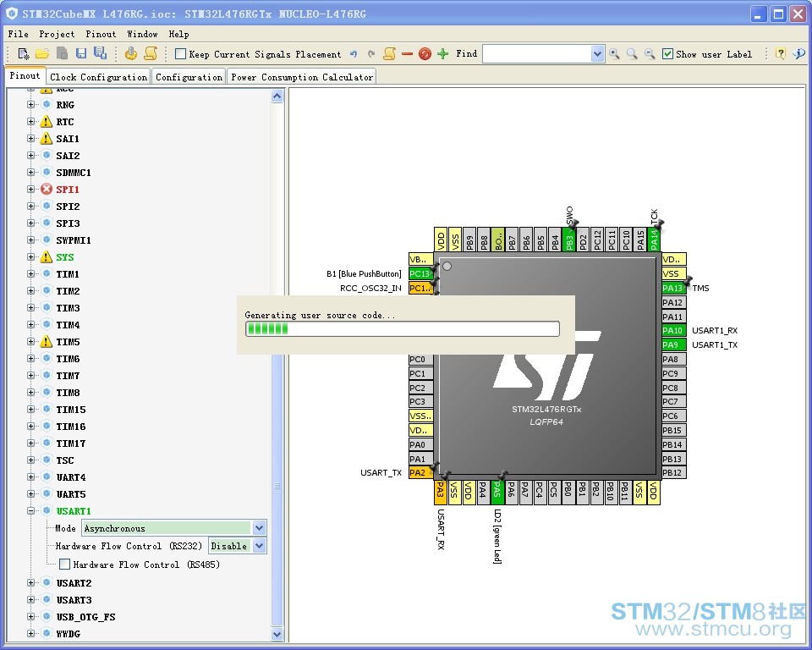Select green pin PA5 at chip bottom
Viewport: 812px width, 650px height.
click(x=497, y=492)
